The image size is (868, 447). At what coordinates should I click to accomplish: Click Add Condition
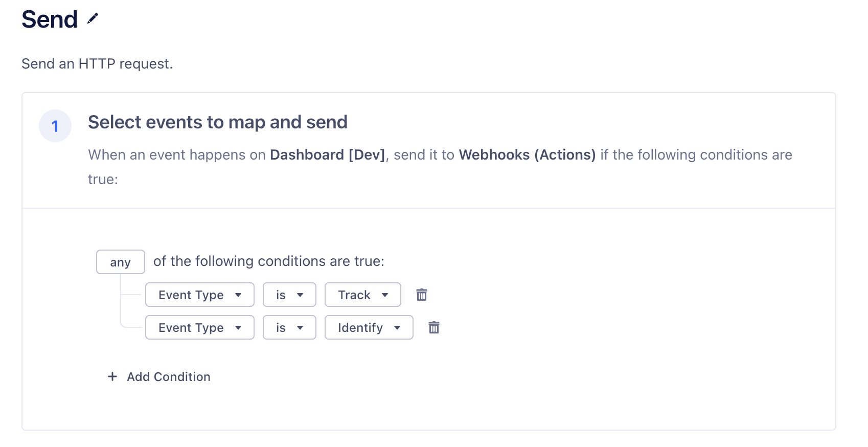click(x=169, y=377)
